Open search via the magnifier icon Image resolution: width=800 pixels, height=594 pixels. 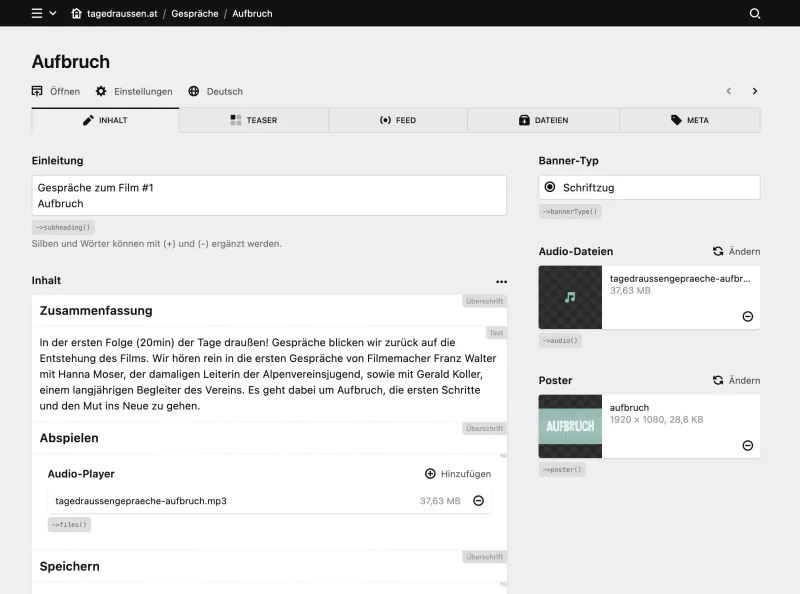pyautogui.click(x=753, y=14)
